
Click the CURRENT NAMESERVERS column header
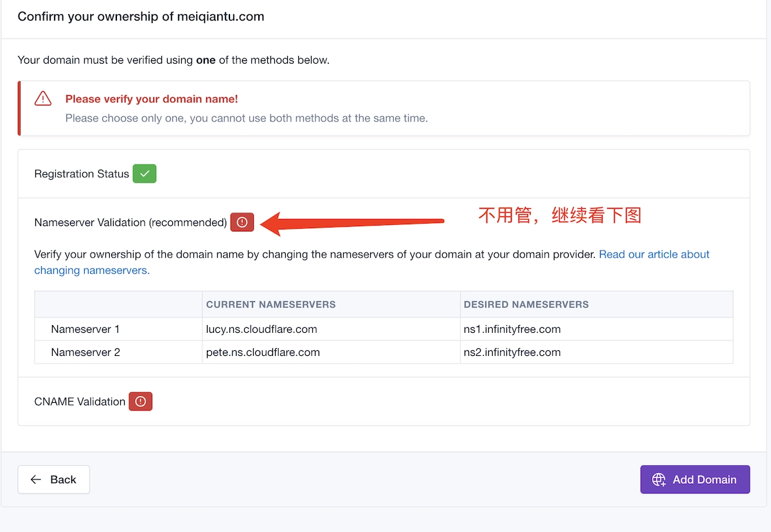(270, 305)
